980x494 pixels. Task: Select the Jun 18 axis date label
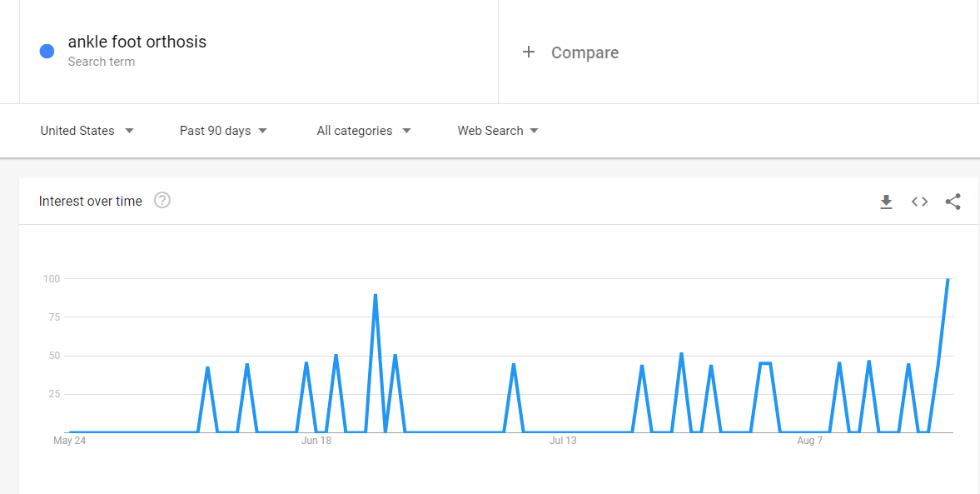point(316,441)
